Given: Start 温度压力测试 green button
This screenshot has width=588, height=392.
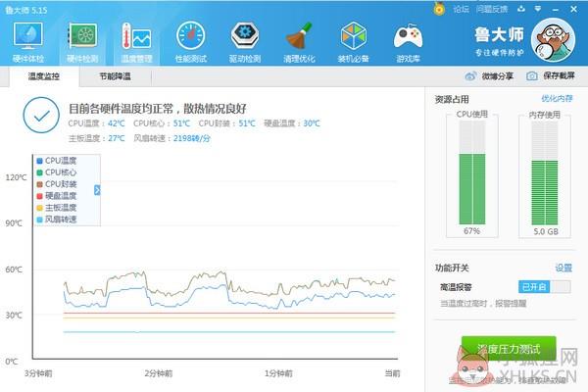Looking at the screenshot, I should coord(509,349).
